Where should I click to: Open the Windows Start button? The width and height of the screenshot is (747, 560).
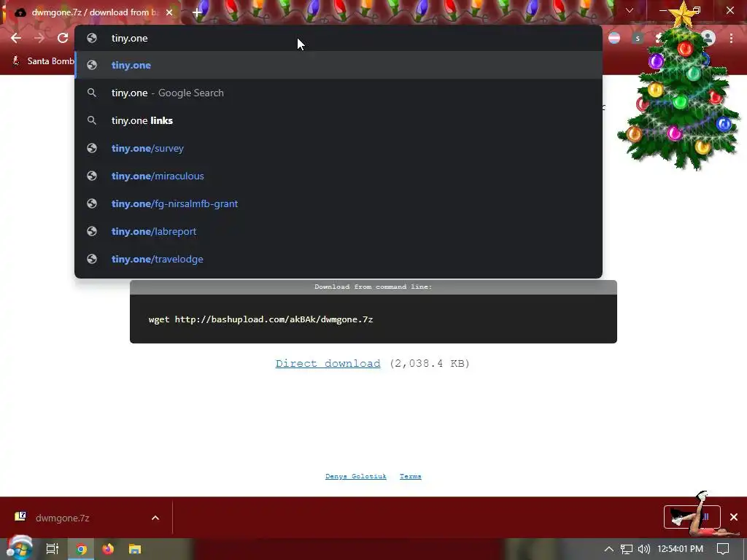click(20, 548)
